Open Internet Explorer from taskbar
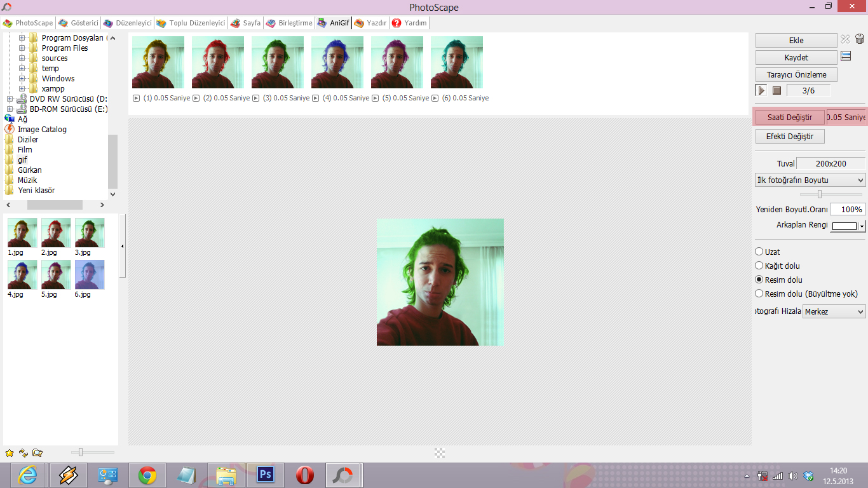Viewport: 868px width, 488px height. tap(29, 475)
